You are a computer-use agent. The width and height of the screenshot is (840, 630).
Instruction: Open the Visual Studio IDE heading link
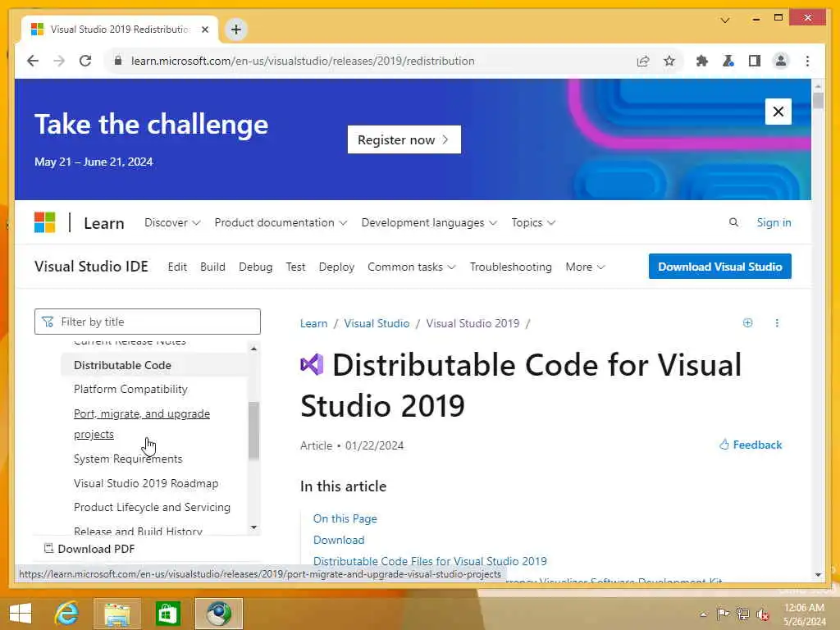point(91,267)
